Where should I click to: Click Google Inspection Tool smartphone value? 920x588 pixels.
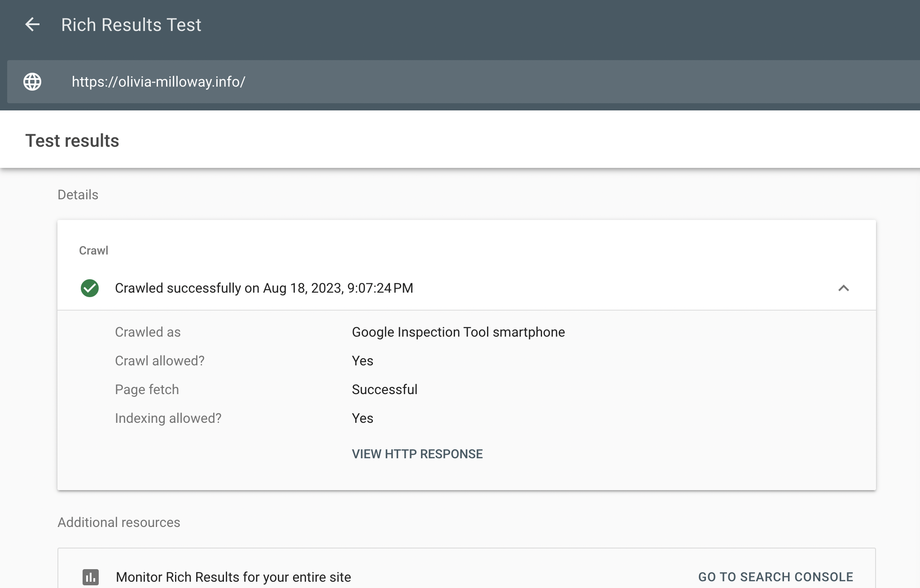458,332
